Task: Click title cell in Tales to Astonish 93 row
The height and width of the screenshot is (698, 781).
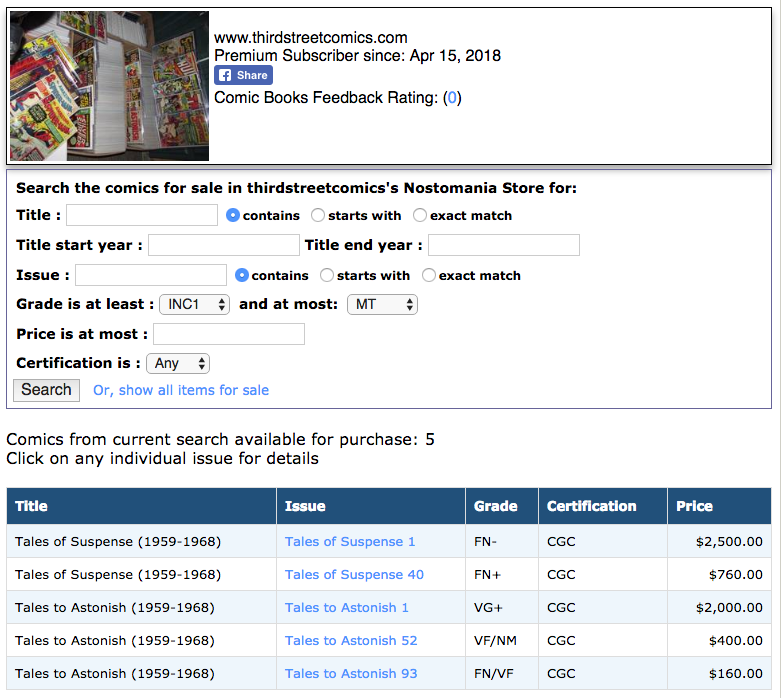Action: click(x=141, y=673)
